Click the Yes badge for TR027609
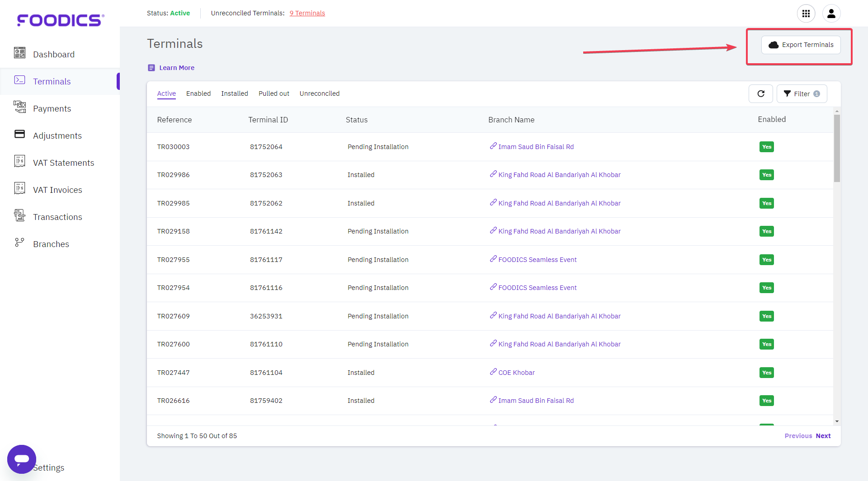Viewport: 868px width, 481px height. pyautogui.click(x=767, y=316)
